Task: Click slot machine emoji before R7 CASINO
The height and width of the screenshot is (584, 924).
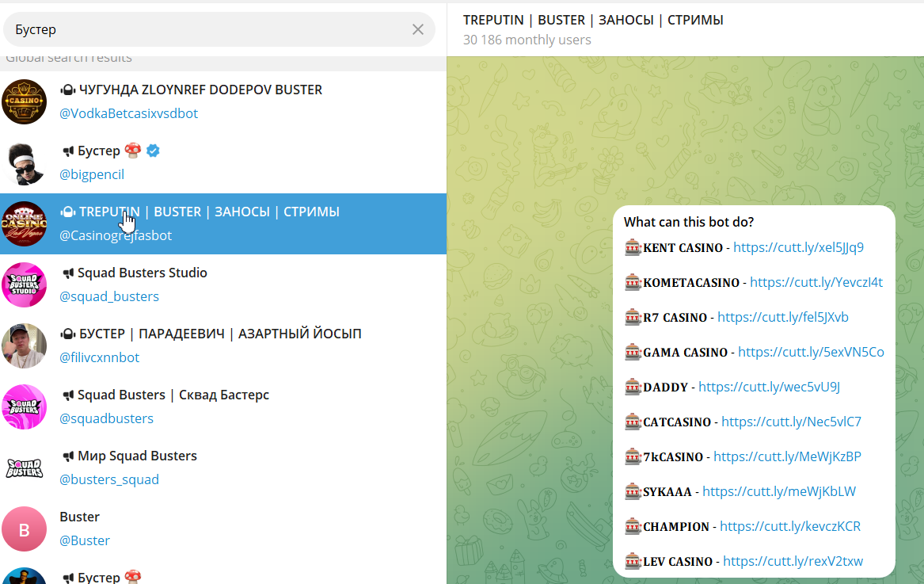Action: (633, 317)
